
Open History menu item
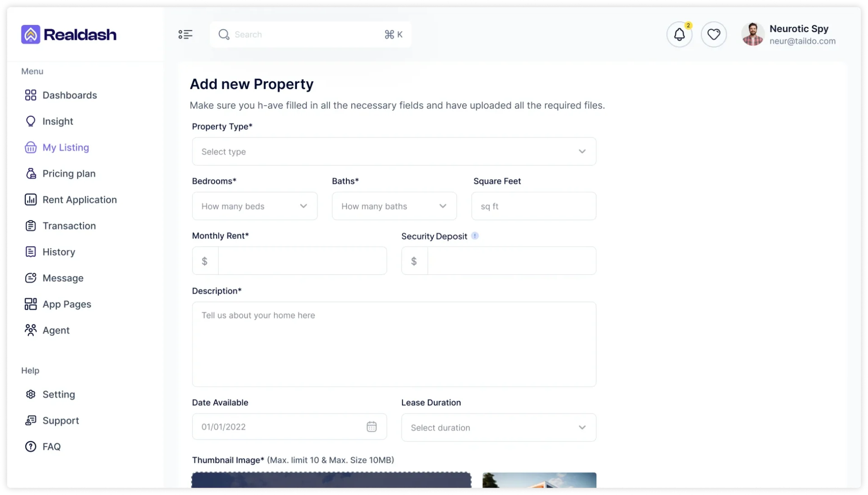50,252
